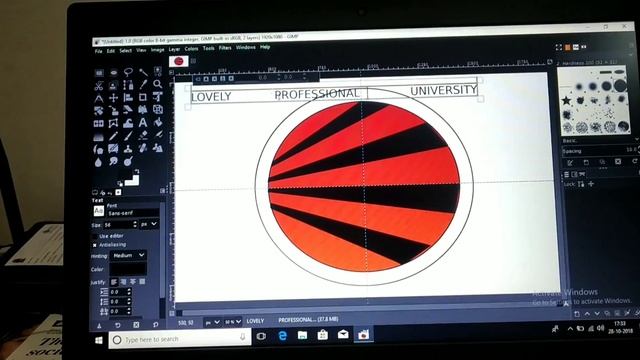Select the Move tool

[113, 98]
